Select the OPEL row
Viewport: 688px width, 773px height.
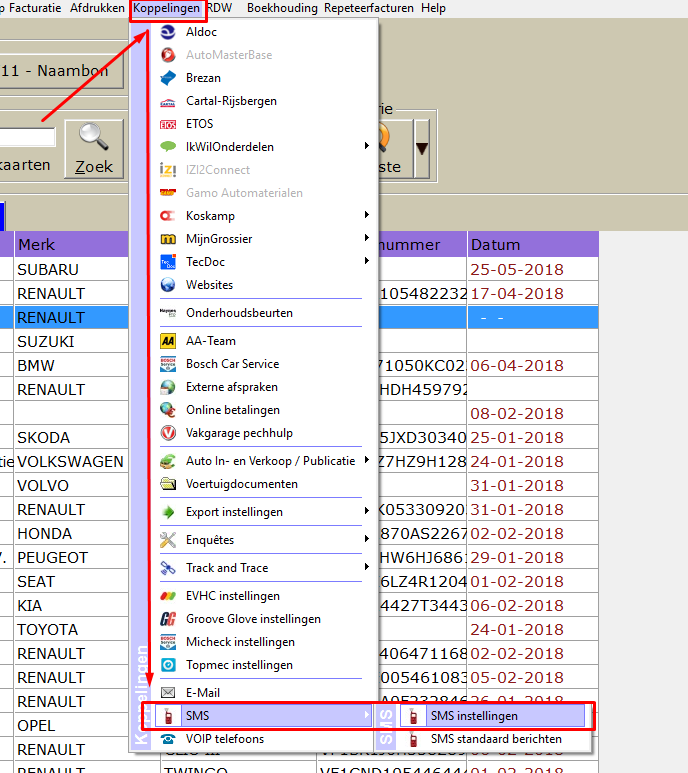tap(71, 726)
